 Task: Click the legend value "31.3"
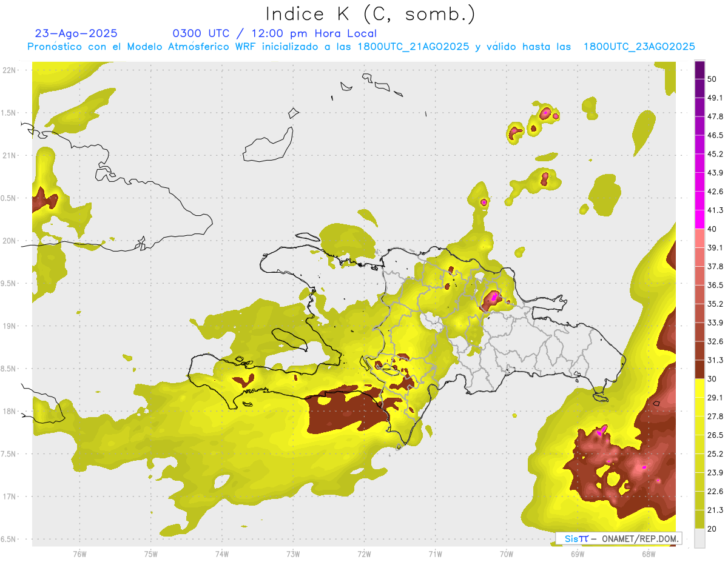pyautogui.click(x=715, y=360)
